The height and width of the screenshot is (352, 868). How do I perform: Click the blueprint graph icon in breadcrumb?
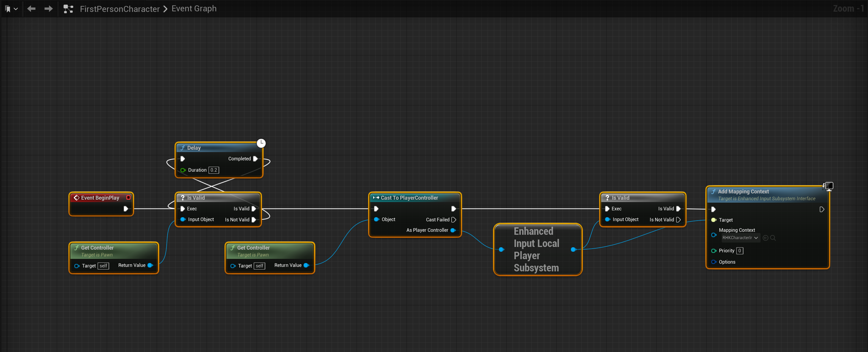(x=68, y=9)
